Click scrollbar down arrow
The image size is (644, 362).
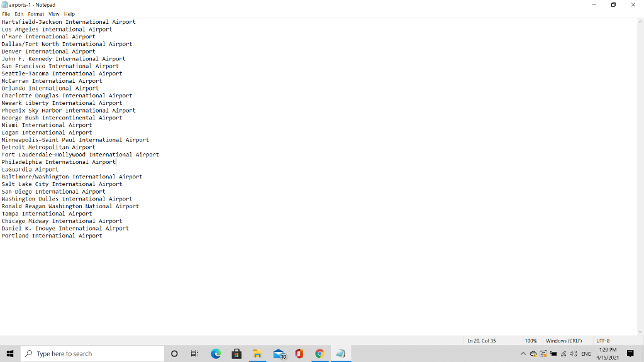click(640, 332)
